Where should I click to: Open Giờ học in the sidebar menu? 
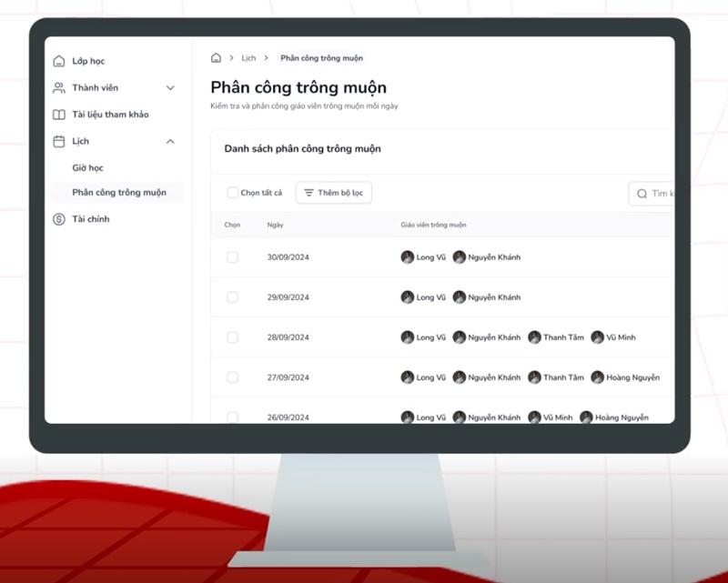pyautogui.click(x=86, y=167)
